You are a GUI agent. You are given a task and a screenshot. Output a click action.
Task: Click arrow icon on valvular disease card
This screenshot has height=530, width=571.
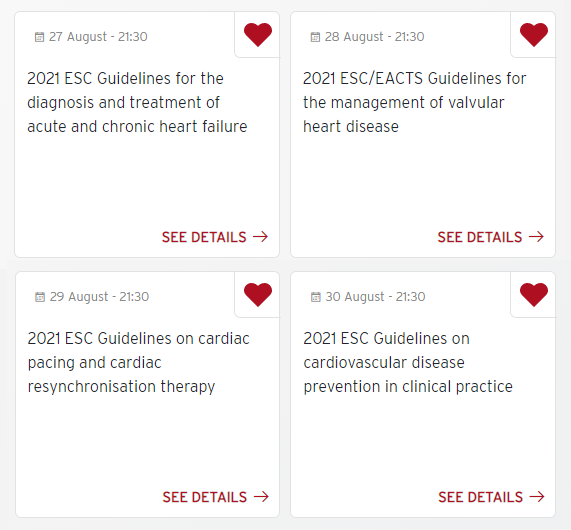pos(537,237)
